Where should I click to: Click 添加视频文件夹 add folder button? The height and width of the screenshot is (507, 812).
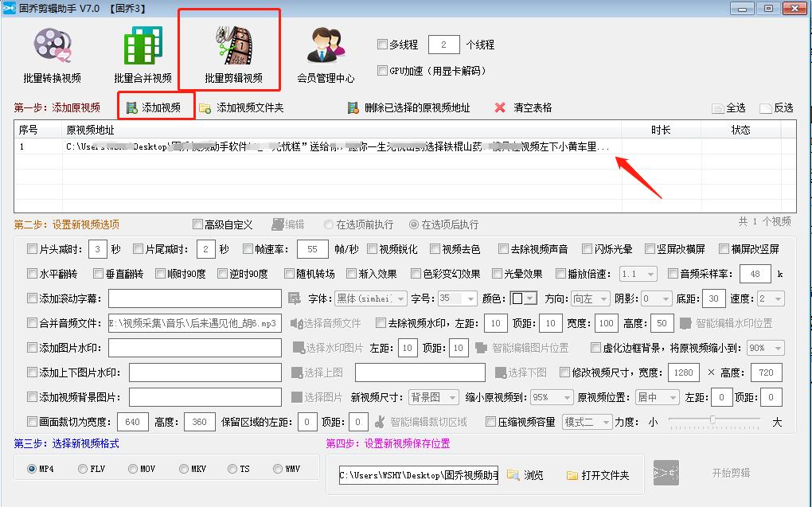(242, 107)
